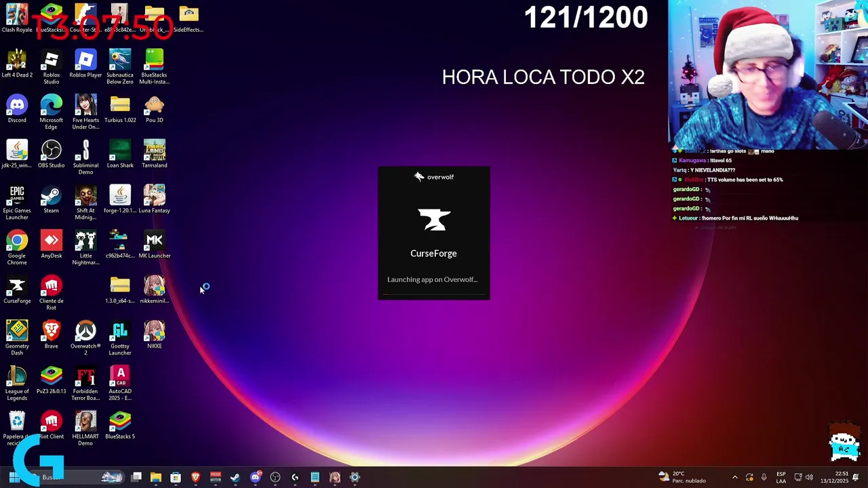Select the jdk-25_win installer icon

[x=17, y=154]
